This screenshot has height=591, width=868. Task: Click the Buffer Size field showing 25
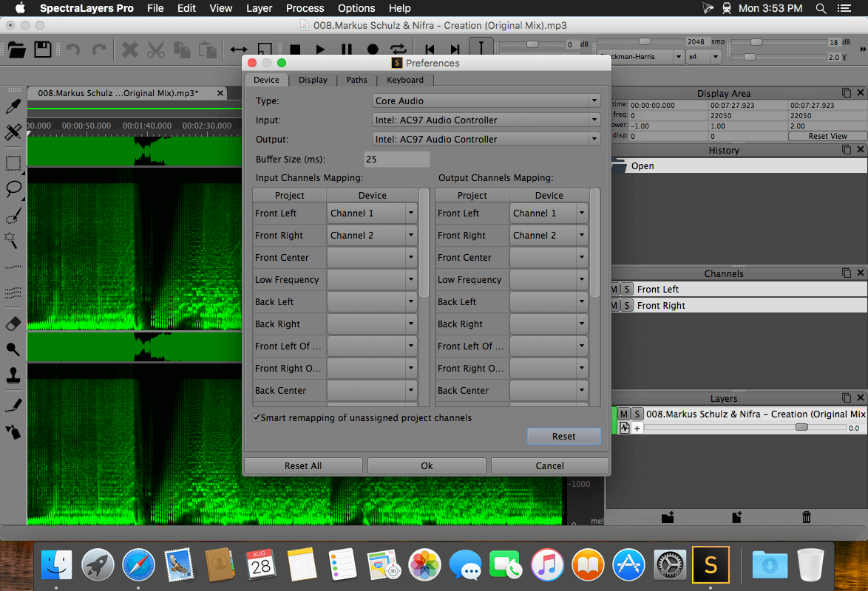coord(396,159)
